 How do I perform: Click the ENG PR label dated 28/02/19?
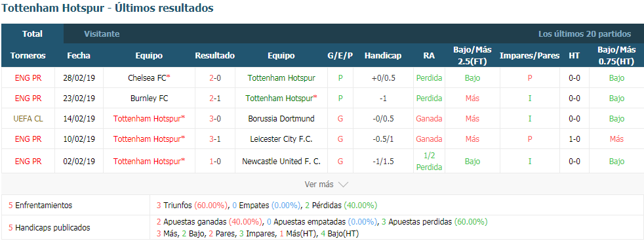pyautogui.click(x=28, y=77)
